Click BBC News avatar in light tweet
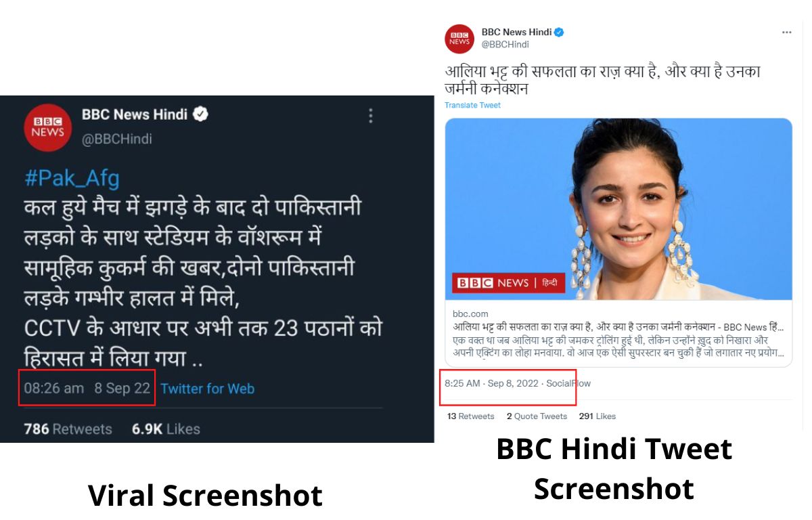The image size is (812, 520). (459, 39)
